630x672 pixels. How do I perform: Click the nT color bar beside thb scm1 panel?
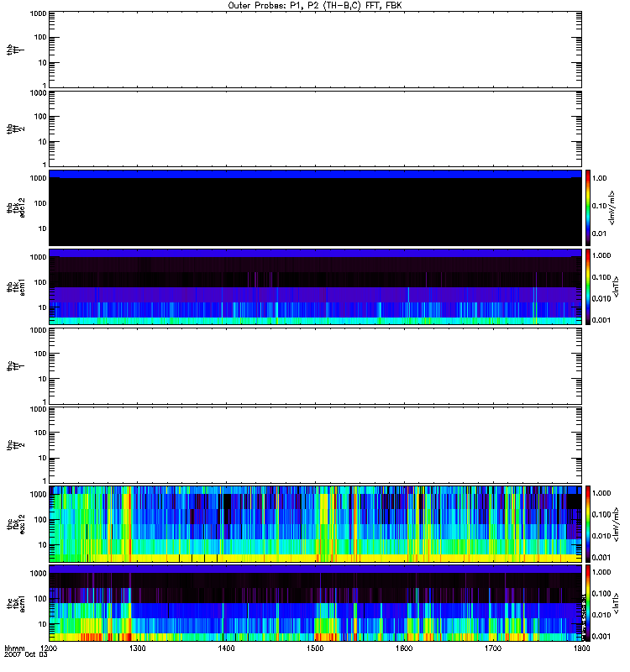[x=590, y=286]
